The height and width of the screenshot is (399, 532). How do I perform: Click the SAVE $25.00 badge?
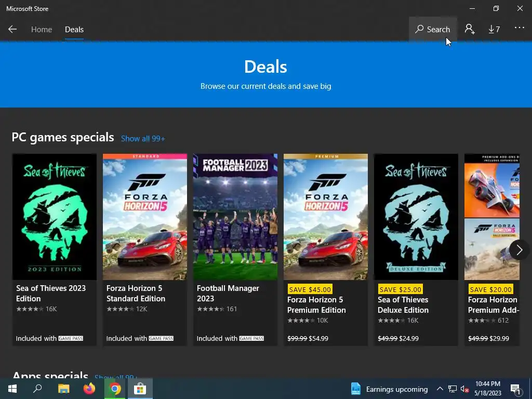(401, 289)
